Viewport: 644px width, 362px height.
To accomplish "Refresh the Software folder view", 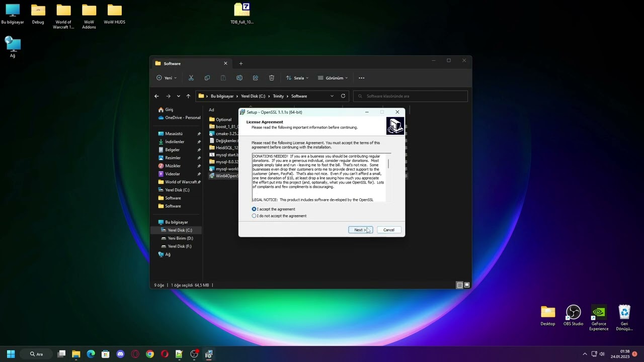I will click(x=343, y=96).
